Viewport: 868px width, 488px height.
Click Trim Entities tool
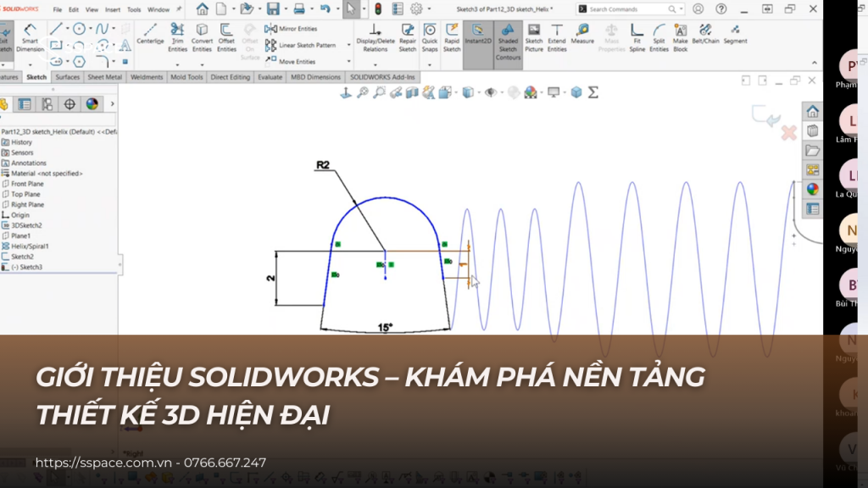pos(177,37)
